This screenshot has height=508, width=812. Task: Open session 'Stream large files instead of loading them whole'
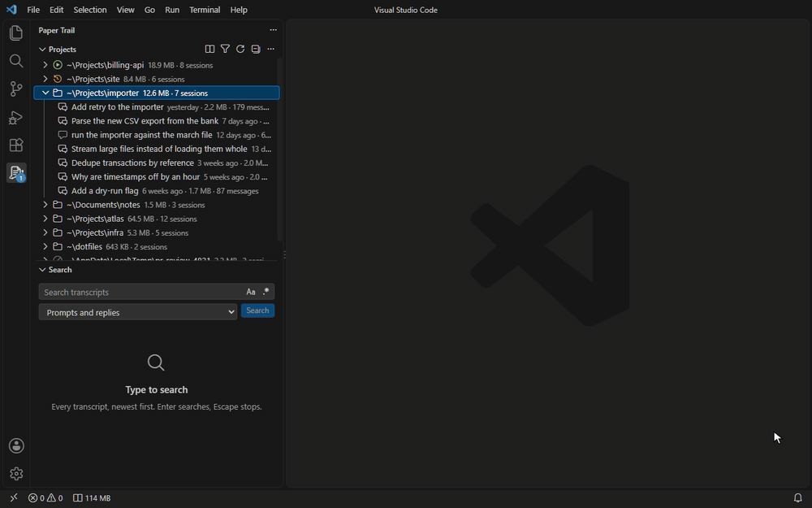pyautogui.click(x=157, y=149)
